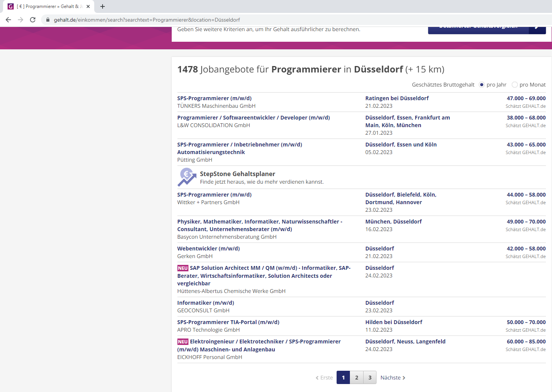Open SAP Solution Architect MM / QM job
Viewport: 552px width, 392px height.
[264, 276]
